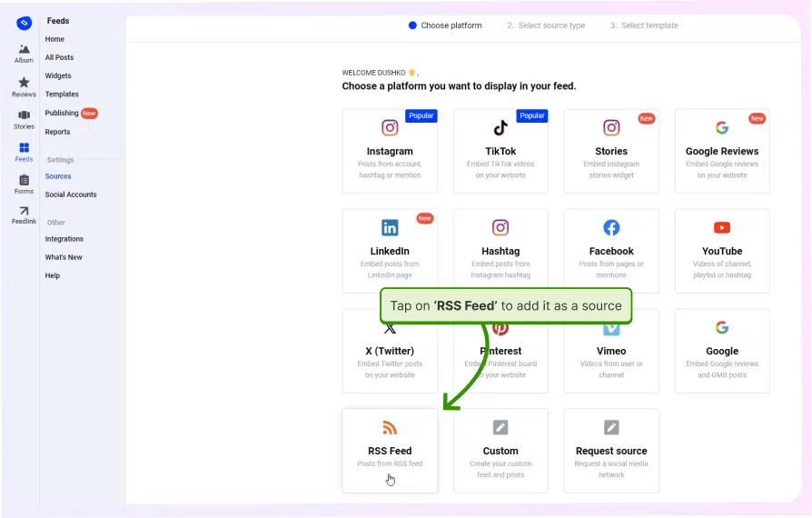Screen dimensions: 812x518
Task: Click the LinkedIn logo icon
Action: (390, 227)
